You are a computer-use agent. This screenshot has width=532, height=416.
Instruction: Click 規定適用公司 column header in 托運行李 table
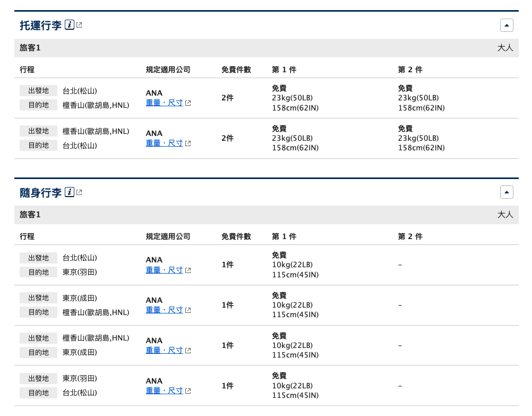pos(168,70)
